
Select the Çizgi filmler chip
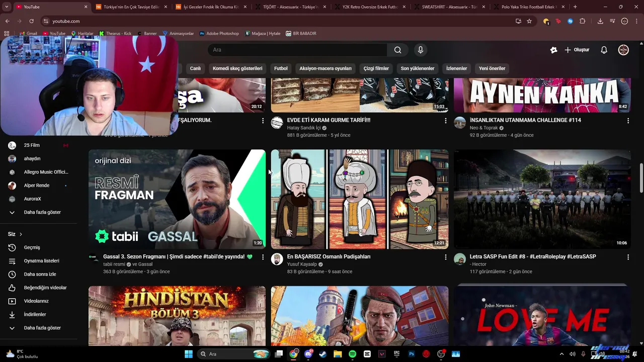376,68
